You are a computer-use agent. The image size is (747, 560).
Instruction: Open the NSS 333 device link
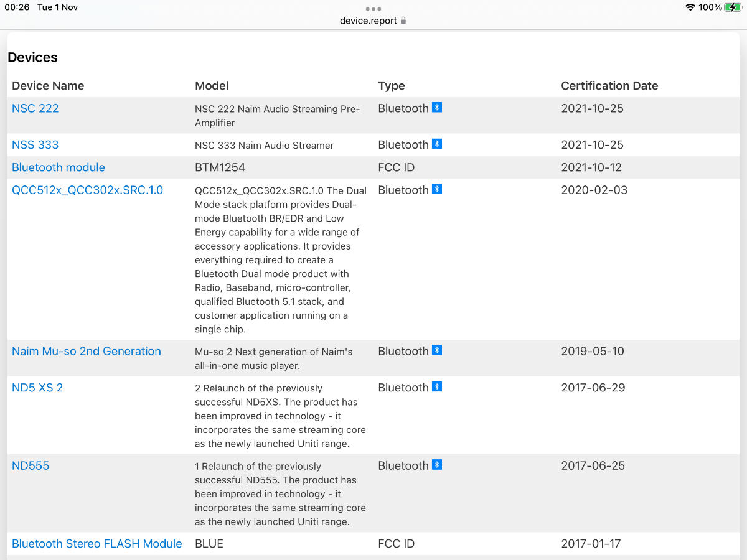[x=35, y=145]
